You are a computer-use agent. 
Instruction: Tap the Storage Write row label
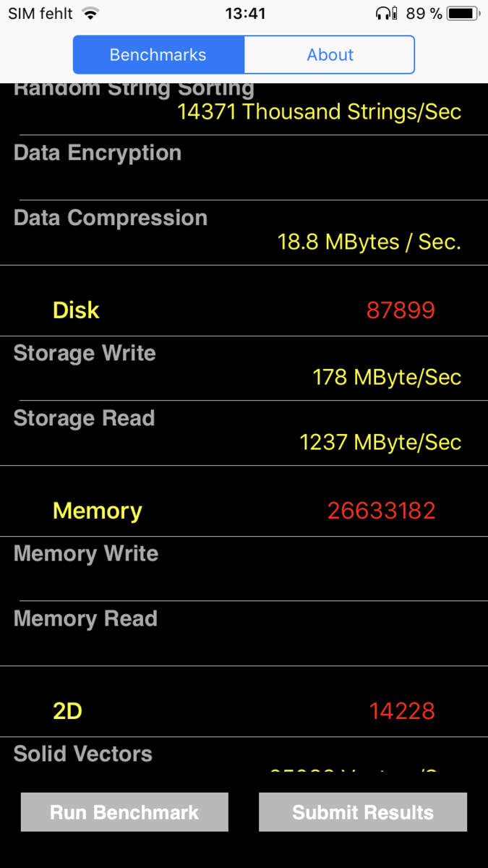point(85,353)
